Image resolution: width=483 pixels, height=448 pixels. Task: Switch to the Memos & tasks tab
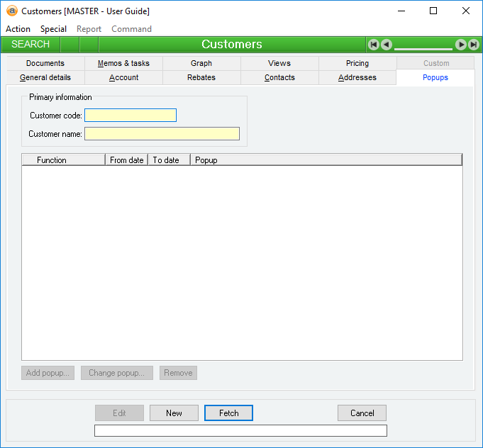123,63
